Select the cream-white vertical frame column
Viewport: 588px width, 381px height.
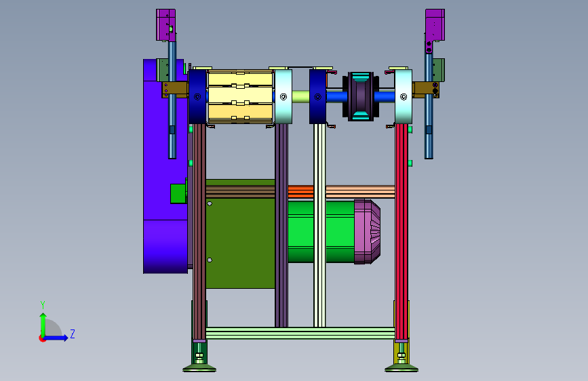click(x=319, y=225)
